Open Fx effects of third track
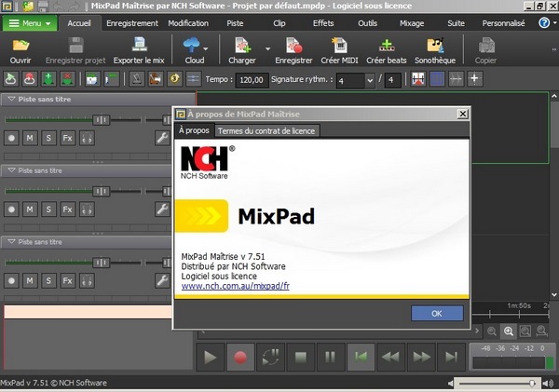Viewport: 559px width, 392px height. [67, 281]
